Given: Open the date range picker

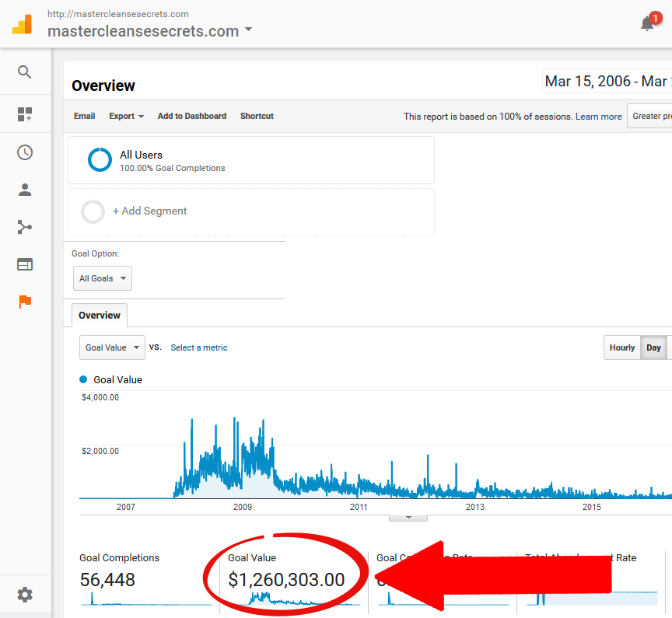Looking at the screenshot, I should 607,81.
